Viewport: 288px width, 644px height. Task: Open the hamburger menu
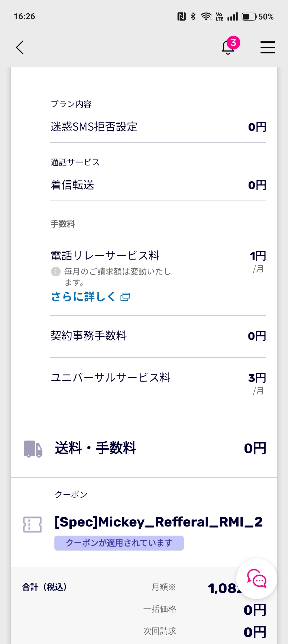[x=267, y=48]
